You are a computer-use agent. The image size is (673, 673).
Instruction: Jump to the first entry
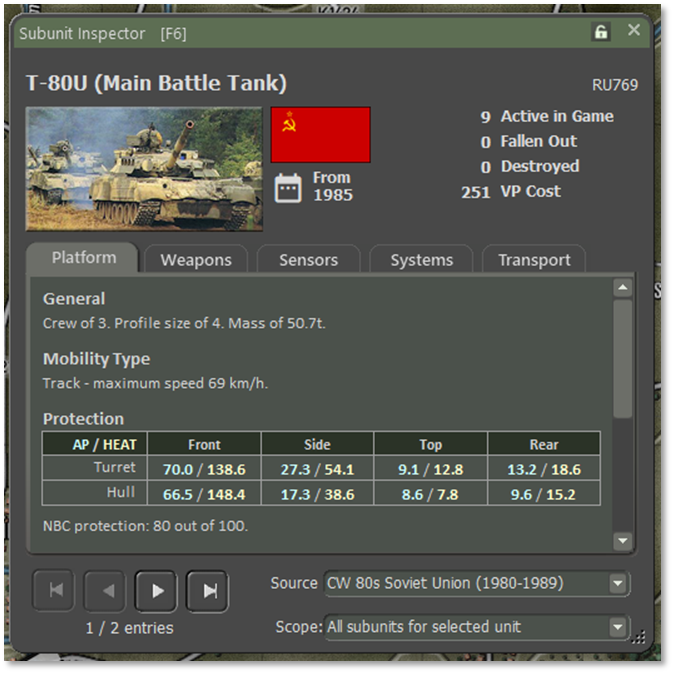54,591
